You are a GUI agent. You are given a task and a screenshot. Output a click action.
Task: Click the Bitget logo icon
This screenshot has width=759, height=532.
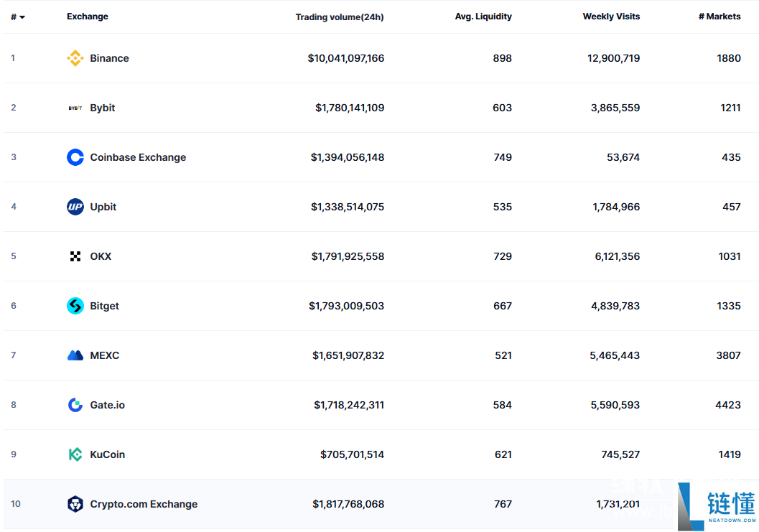click(75, 306)
